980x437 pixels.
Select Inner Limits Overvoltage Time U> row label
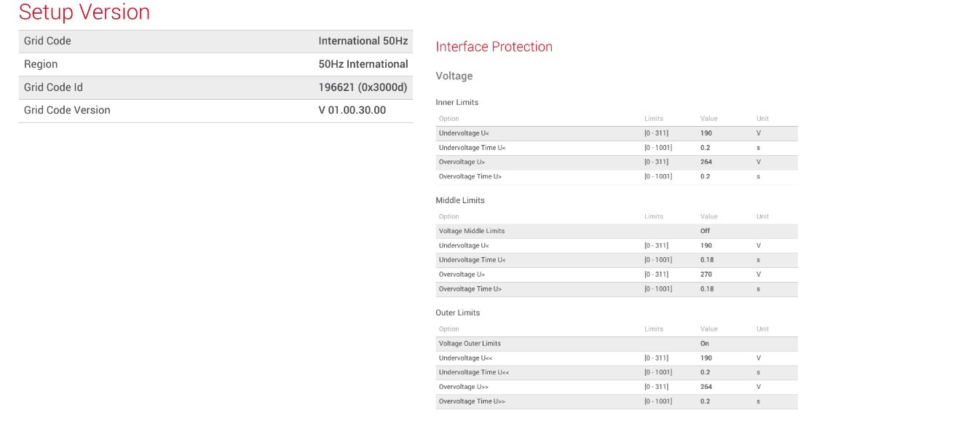(470, 176)
